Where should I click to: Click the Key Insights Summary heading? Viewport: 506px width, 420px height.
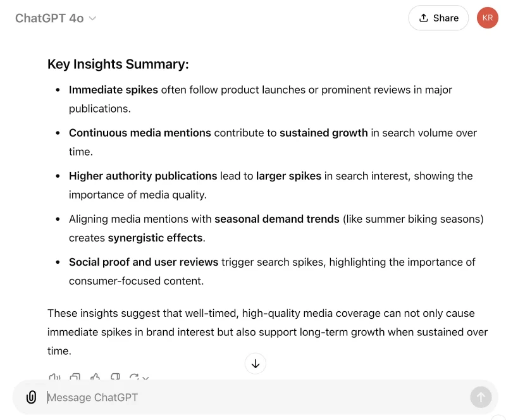coord(118,64)
